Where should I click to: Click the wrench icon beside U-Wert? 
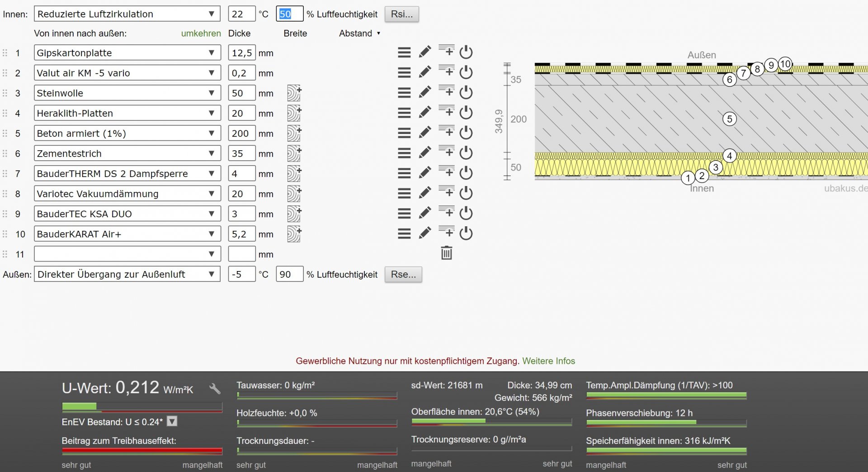pos(215,388)
